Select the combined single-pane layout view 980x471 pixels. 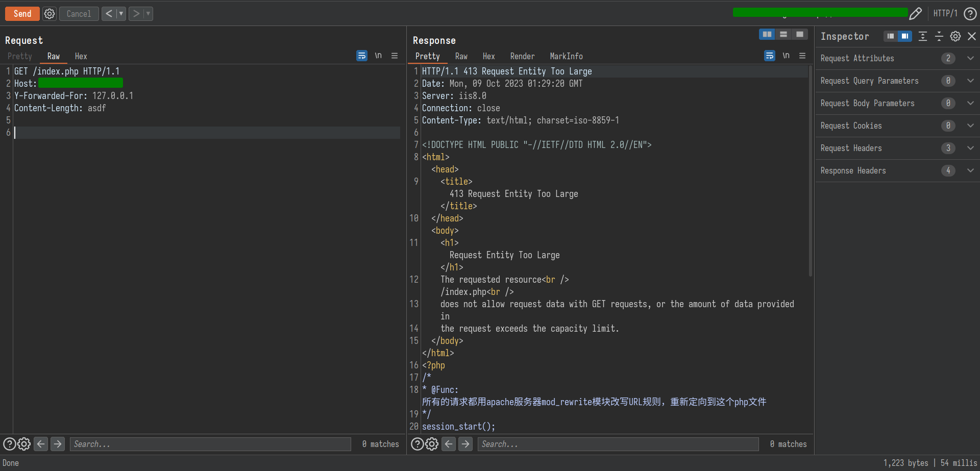click(x=799, y=34)
